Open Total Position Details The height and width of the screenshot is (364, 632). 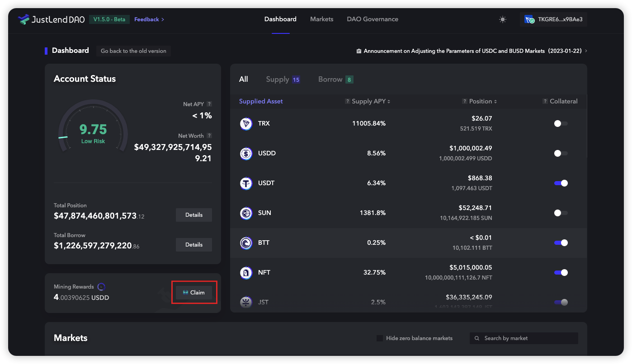(194, 215)
